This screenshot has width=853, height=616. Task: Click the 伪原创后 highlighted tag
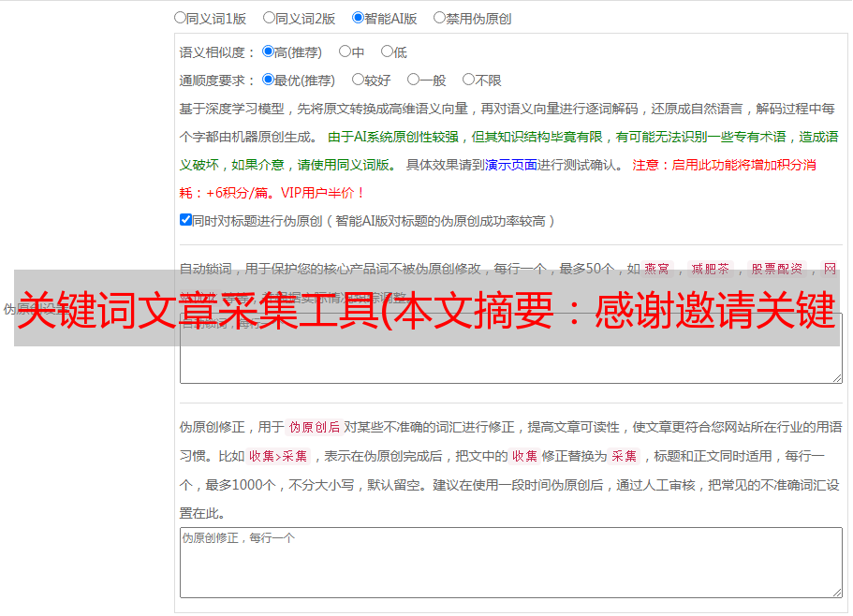coord(315,427)
